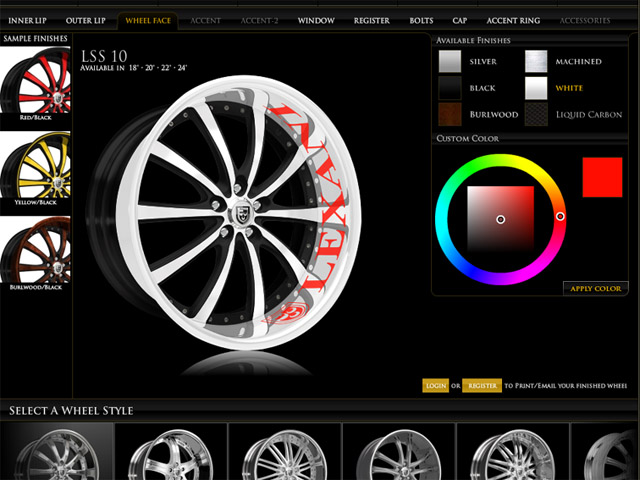Click the highlighted White finish label
The height and width of the screenshot is (480, 640).
569,88
